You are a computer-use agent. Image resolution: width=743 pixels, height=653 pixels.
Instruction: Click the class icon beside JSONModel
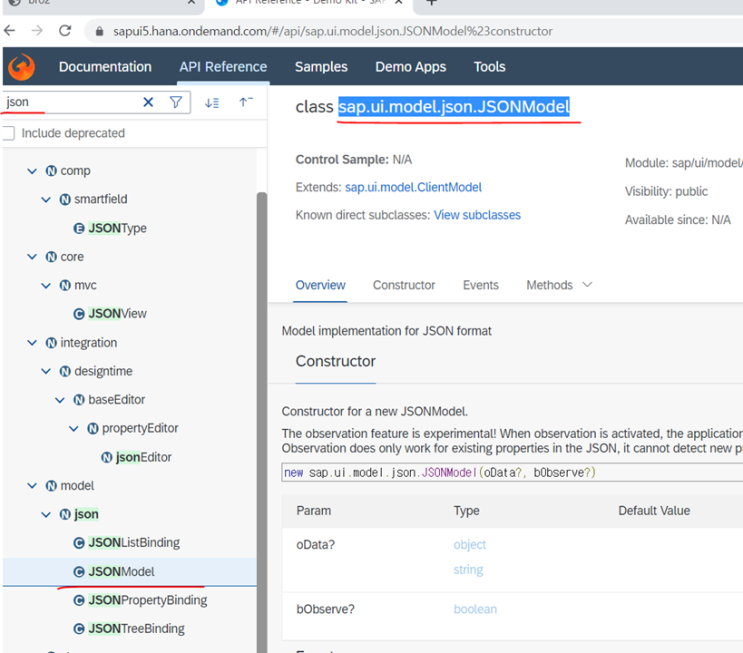79,572
